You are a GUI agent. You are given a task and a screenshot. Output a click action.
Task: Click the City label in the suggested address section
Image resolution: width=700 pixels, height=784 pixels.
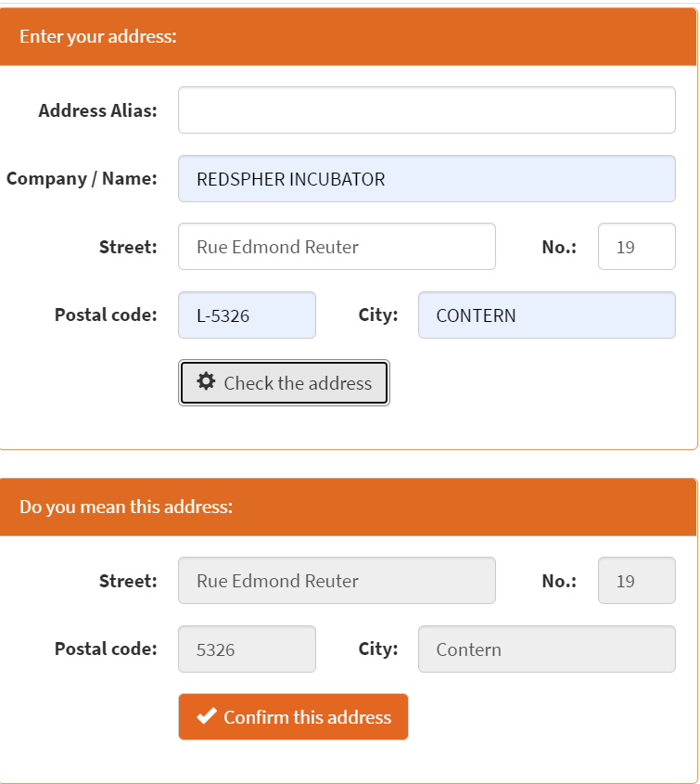pos(378,649)
